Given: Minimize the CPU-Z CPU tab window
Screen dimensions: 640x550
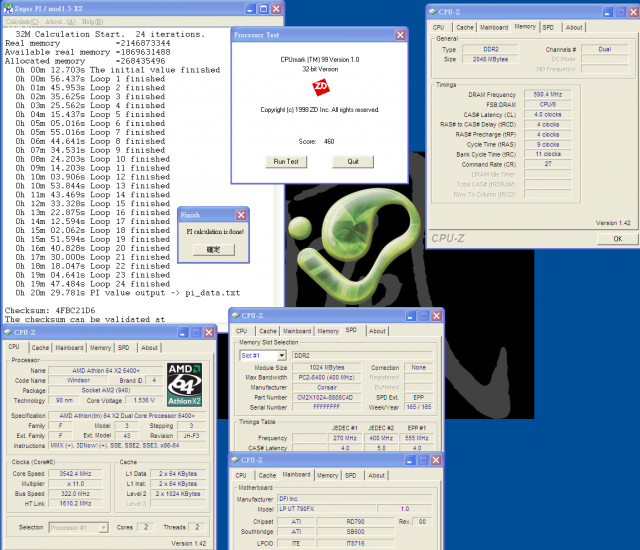Looking at the screenshot, I should click(x=183, y=333).
